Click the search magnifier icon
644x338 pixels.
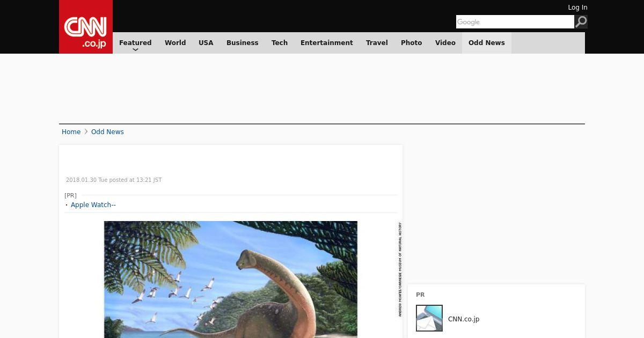pos(581,21)
